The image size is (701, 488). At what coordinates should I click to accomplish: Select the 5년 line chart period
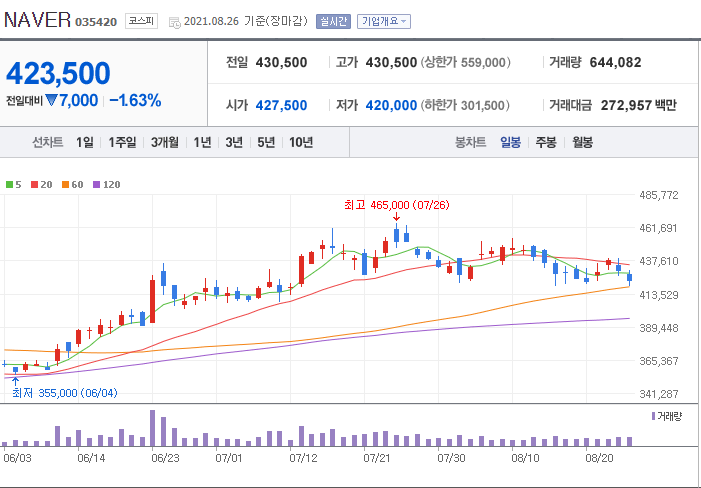266,143
